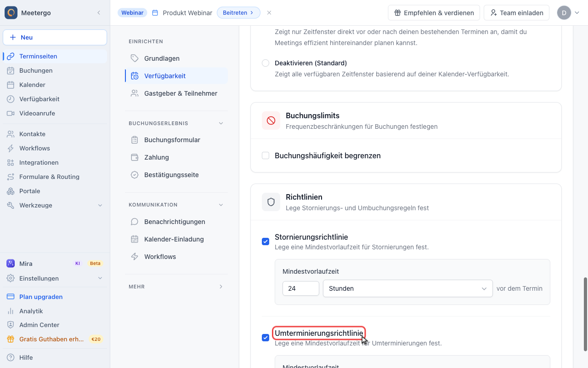Open the Stunden unit dropdown
This screenshot has width=588, height=368.
(408, 288)
